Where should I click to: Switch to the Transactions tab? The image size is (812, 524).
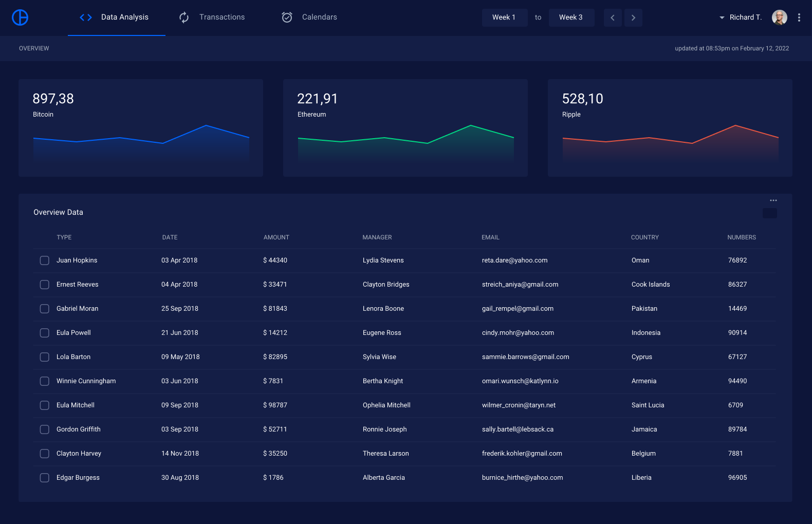[x=212, y=17]
